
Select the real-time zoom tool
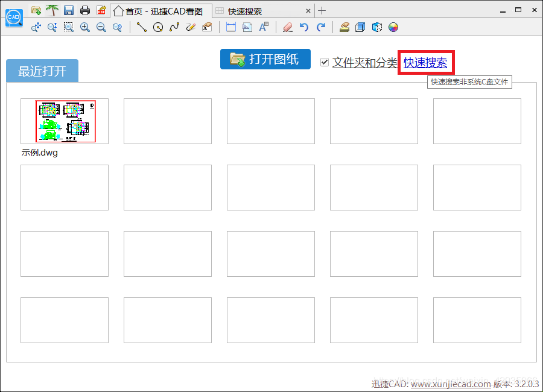52,27
